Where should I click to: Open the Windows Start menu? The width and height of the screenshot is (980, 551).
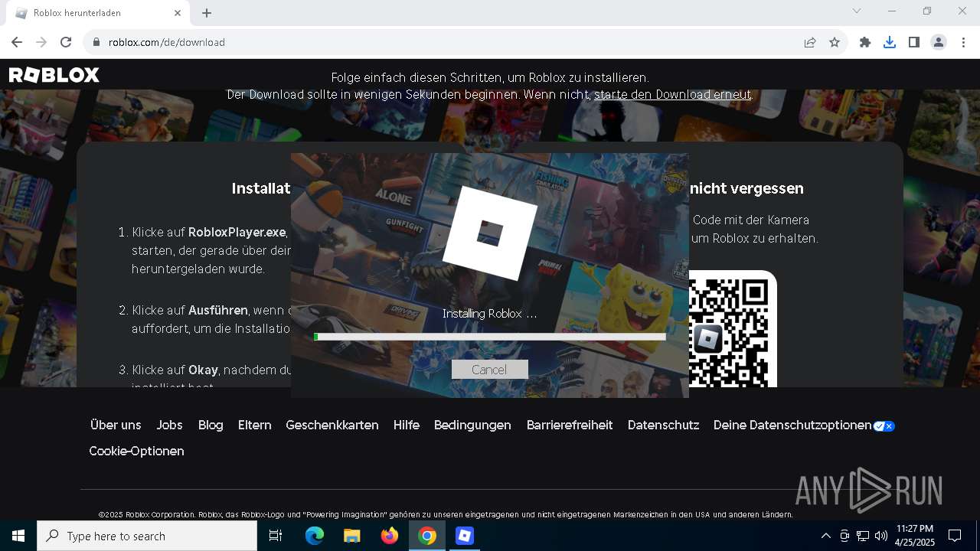tap(18, 536)
